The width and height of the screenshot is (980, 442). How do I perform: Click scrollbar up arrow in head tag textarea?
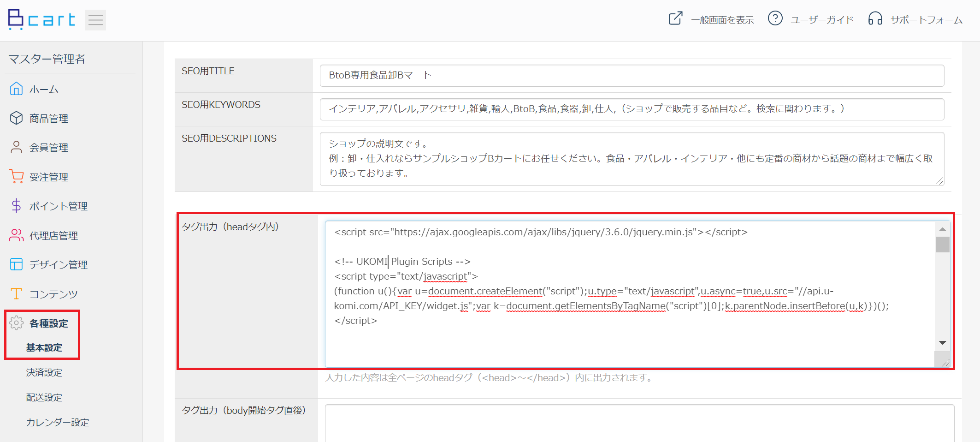click(943, 229)
